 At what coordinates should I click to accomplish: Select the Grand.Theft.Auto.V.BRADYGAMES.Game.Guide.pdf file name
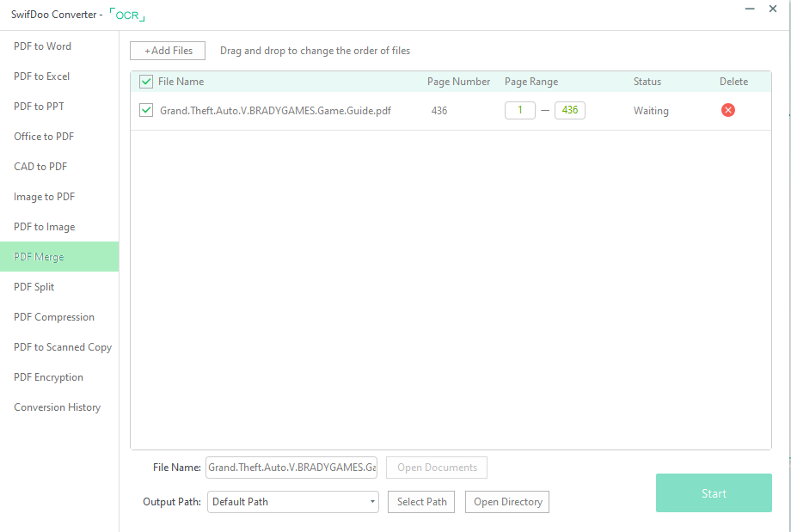[275, 111]
